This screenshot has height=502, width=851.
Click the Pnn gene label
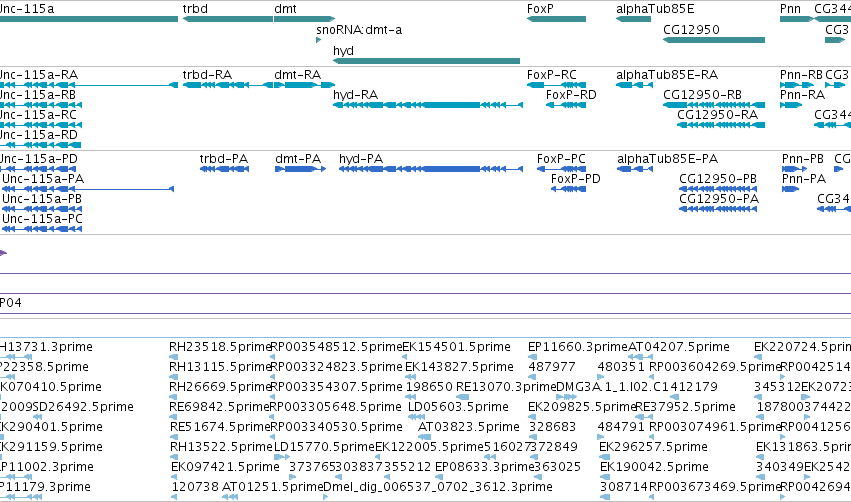point(790,9)
